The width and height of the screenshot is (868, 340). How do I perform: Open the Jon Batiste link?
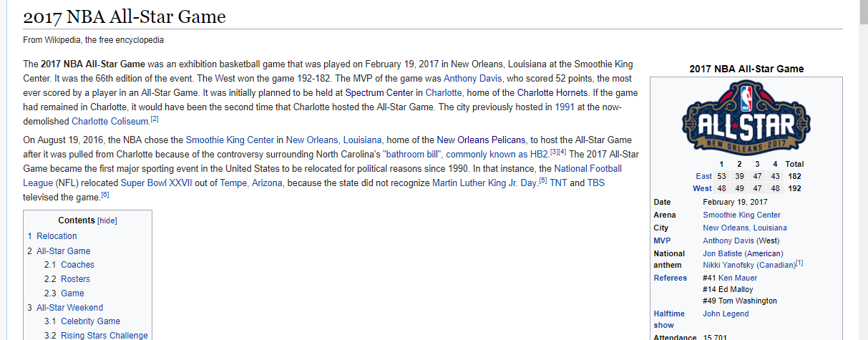click(x=722, y=253)
